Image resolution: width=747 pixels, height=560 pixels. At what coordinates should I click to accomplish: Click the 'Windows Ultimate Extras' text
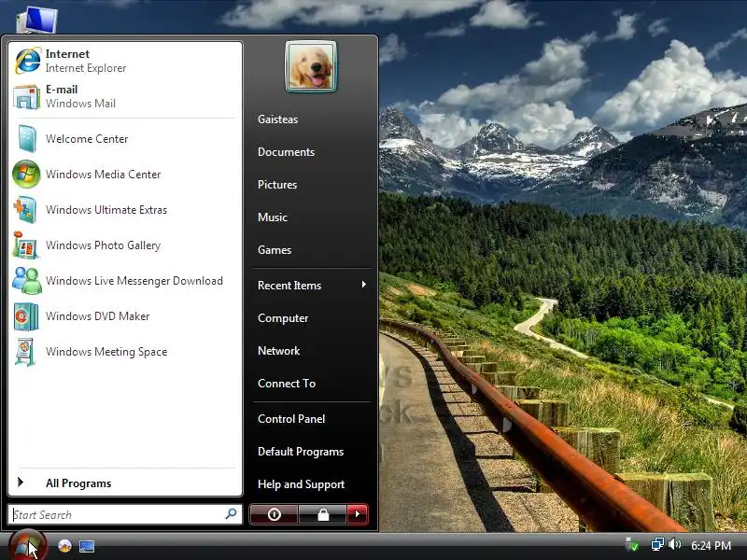(106, 210)
